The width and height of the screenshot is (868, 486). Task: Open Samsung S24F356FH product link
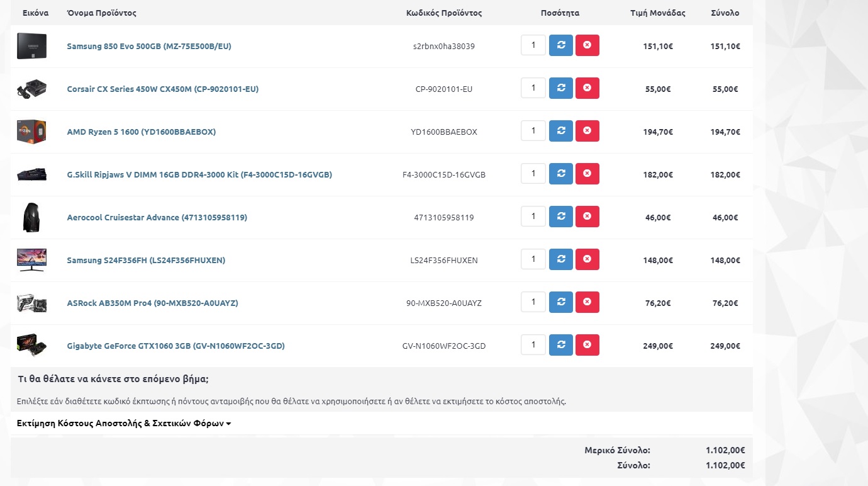[x=146, y=260]
